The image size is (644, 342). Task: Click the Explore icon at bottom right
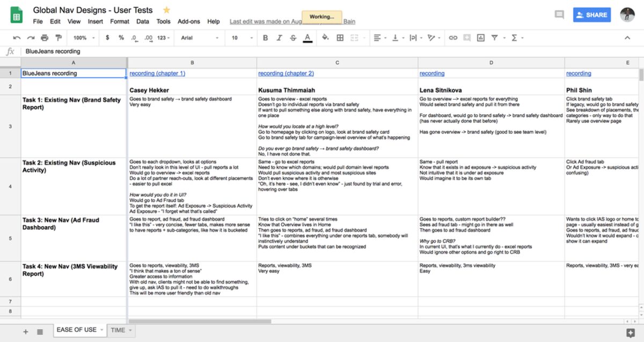pos(630,332)
